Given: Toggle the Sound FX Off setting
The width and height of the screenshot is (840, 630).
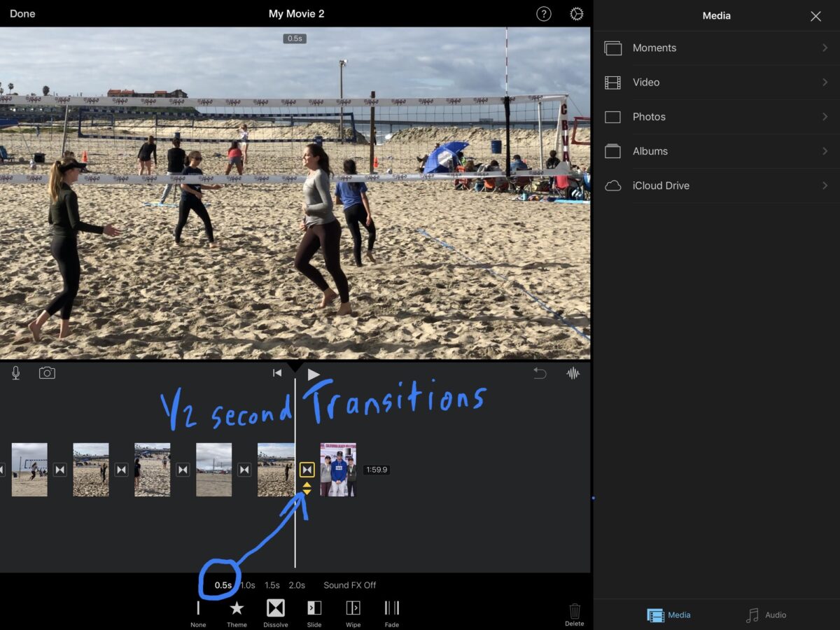Looking at the screenshot, I should pos(349,584).
